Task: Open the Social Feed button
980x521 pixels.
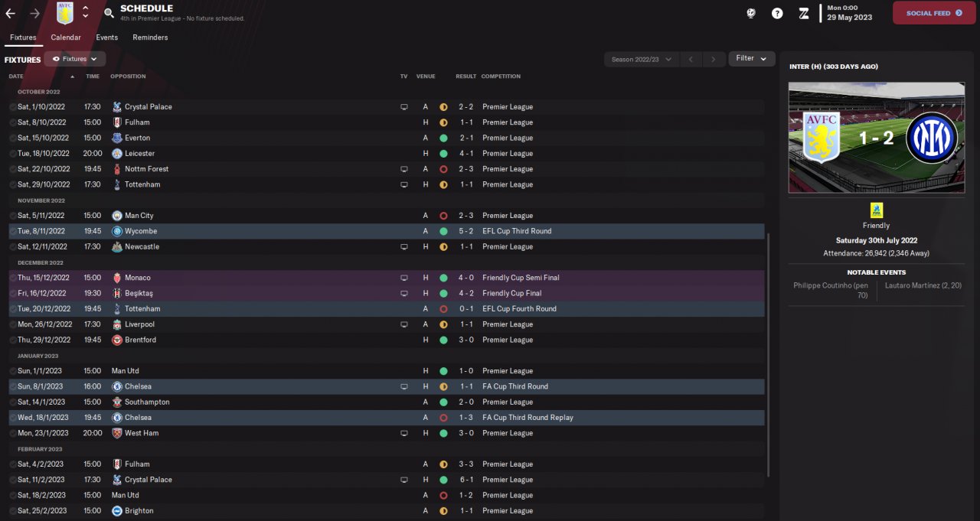Action: [934, 13]
